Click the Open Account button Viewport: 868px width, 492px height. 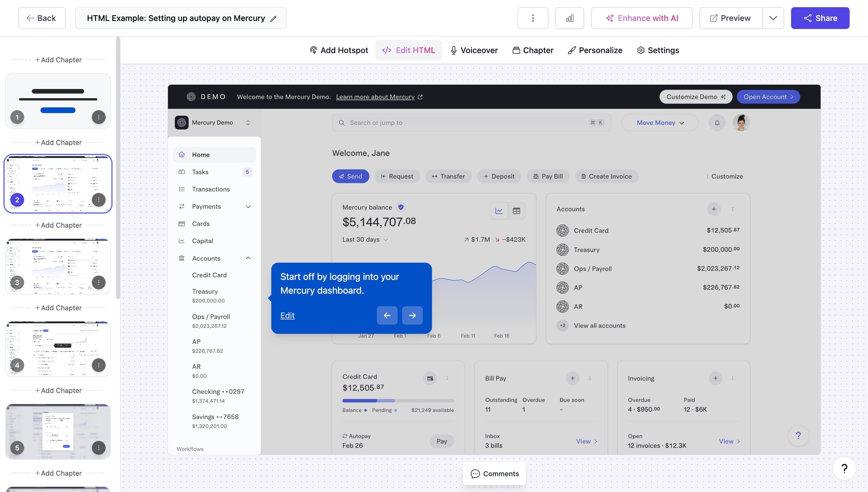[x=768, y=97]
